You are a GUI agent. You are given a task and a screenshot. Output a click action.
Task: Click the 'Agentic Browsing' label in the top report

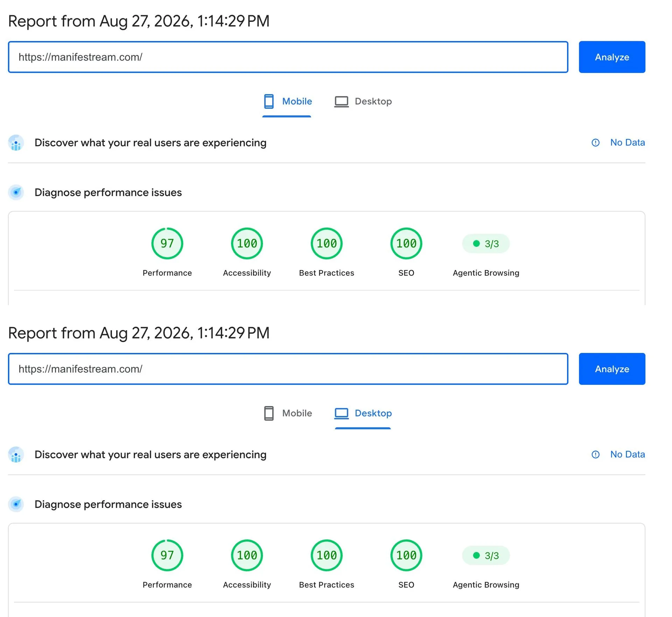(x=486, y=273)
